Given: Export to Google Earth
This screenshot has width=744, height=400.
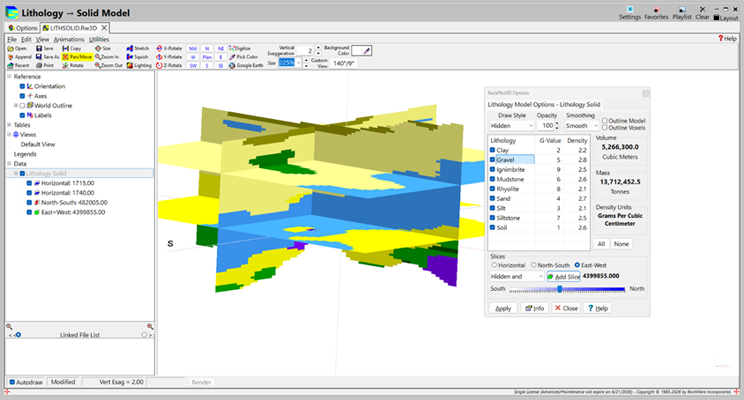Looking at the screenshot, I should tap(246, 65).
